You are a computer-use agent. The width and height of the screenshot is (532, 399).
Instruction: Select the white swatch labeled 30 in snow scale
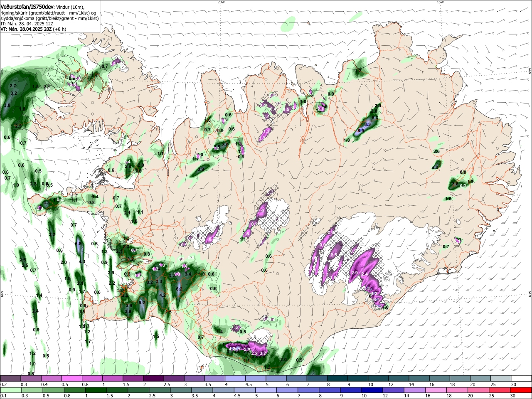click(521, 378)
